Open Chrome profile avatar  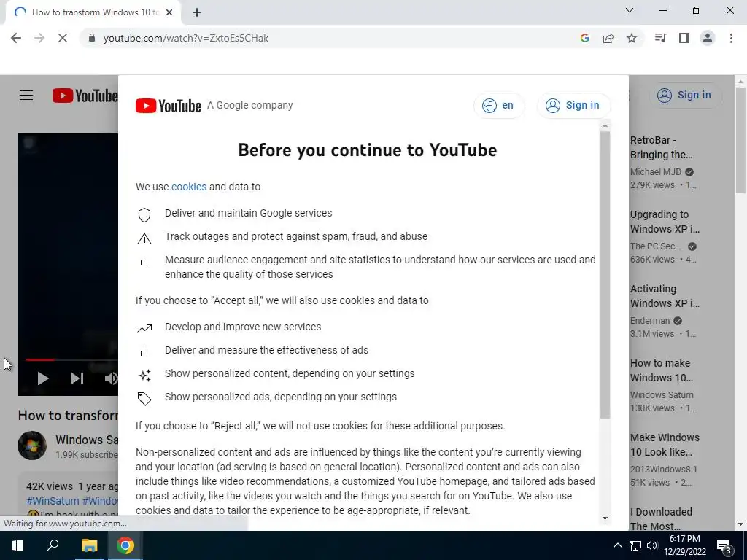coord(708,38)
